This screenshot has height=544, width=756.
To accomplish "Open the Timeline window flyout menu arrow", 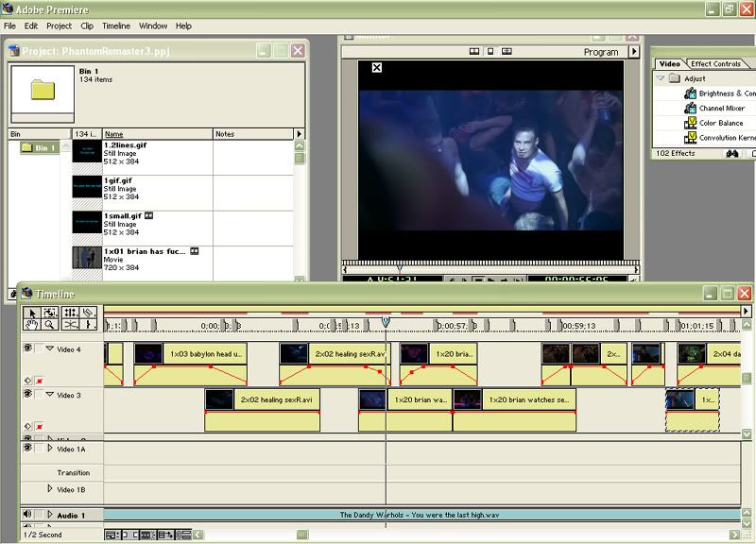I will tap(746, 312).
